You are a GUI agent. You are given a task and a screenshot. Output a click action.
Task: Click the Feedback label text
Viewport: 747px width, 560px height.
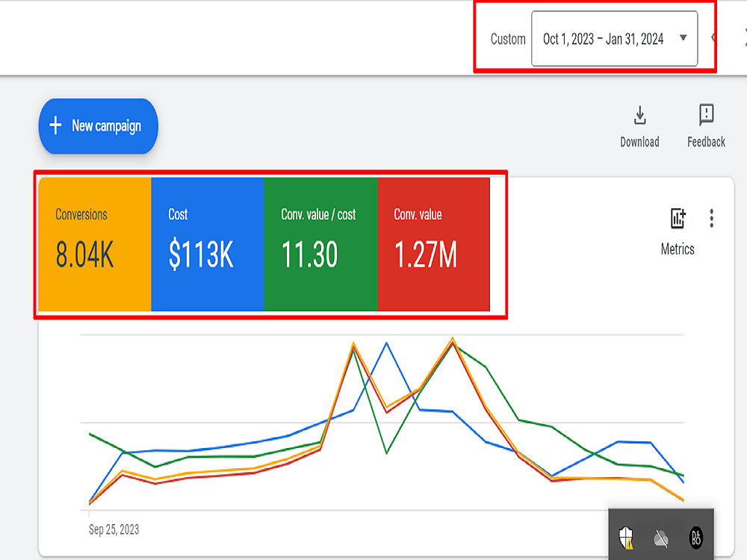coord(706,142)
